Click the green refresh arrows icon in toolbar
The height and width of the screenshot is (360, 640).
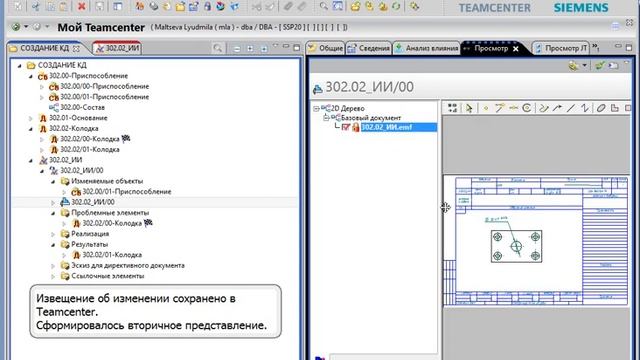point(396,6)
